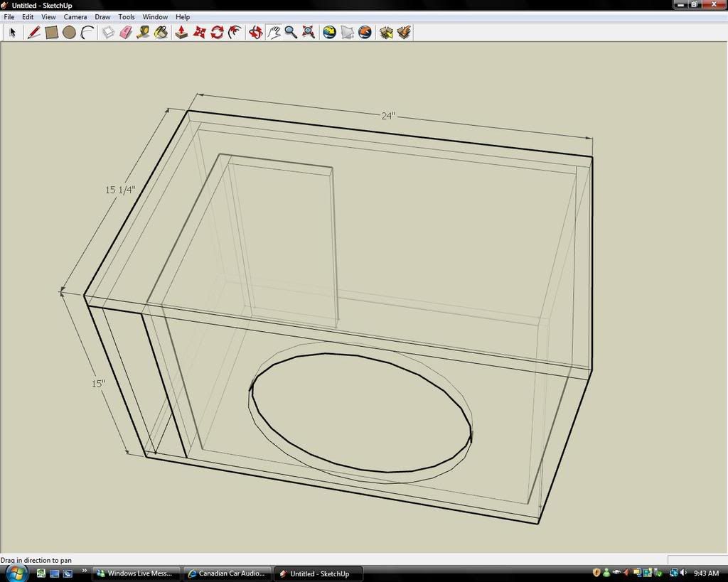The width and height of the screenshot is (728, 582).
Task: Switch to Canadian Car Audio taskbar window
Action: [x=227, y=573]
